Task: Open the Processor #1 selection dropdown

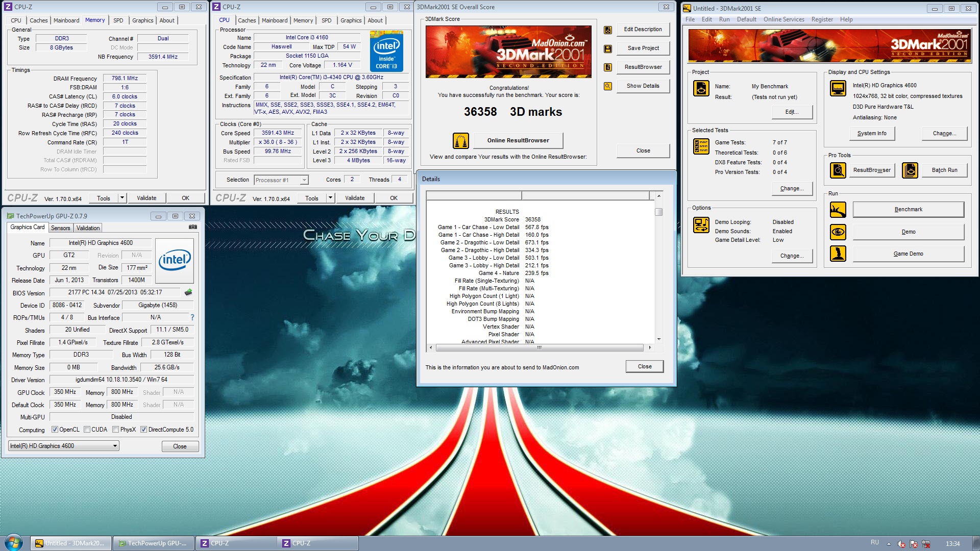Action: pyautogui.click(x=281, y=180)
